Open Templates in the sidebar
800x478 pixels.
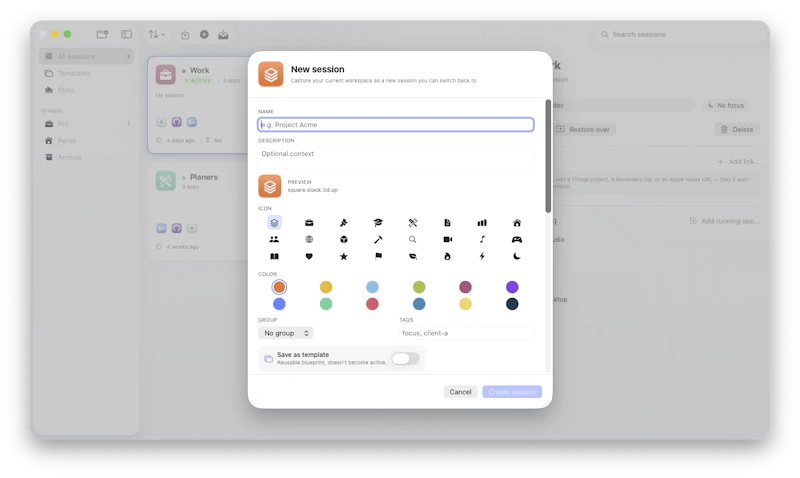pyautogui.click(x=86, y=73)
